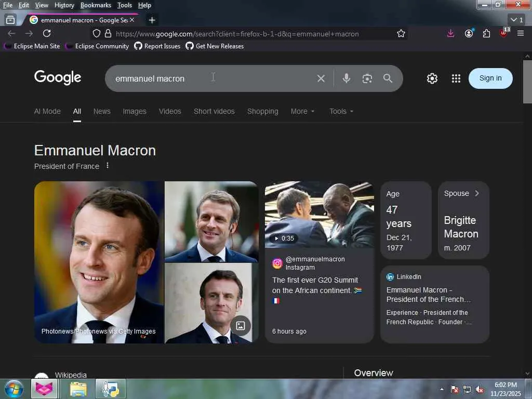The height and width of the screenshot is (399, 532).
Task: Open the three-dot menu beside President of France
Action: 108,165
